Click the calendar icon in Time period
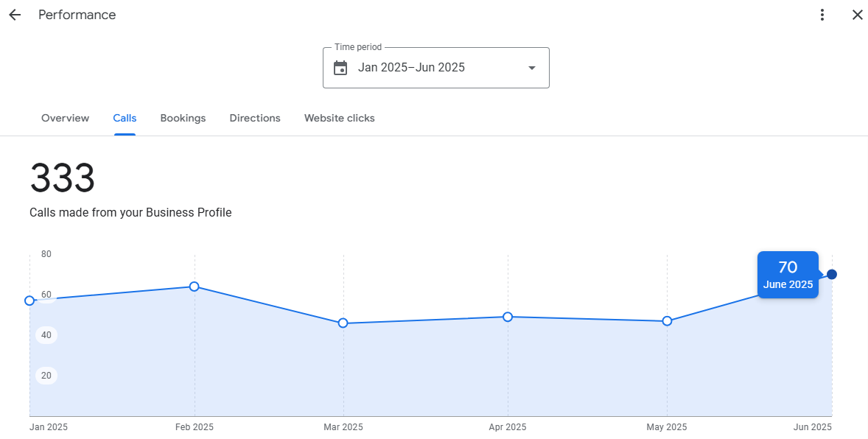The height and width of the screenshot is (439, 868). (340, 68)
